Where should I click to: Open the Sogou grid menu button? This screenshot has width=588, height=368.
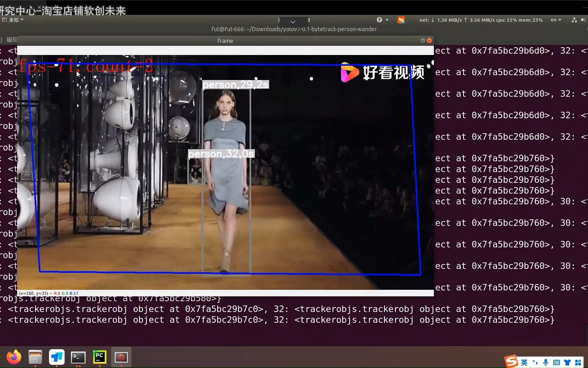point(579,362)
